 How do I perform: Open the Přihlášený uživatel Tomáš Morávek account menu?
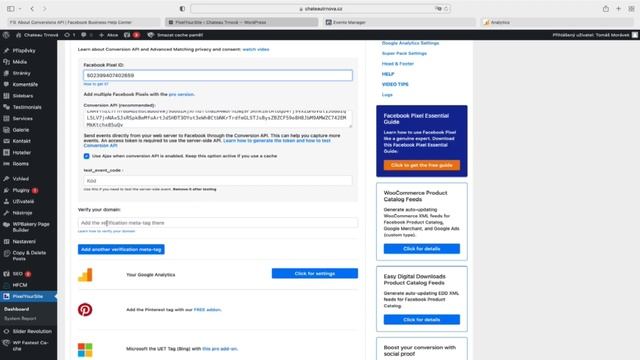pyautogui.click(x=595, y=35)
